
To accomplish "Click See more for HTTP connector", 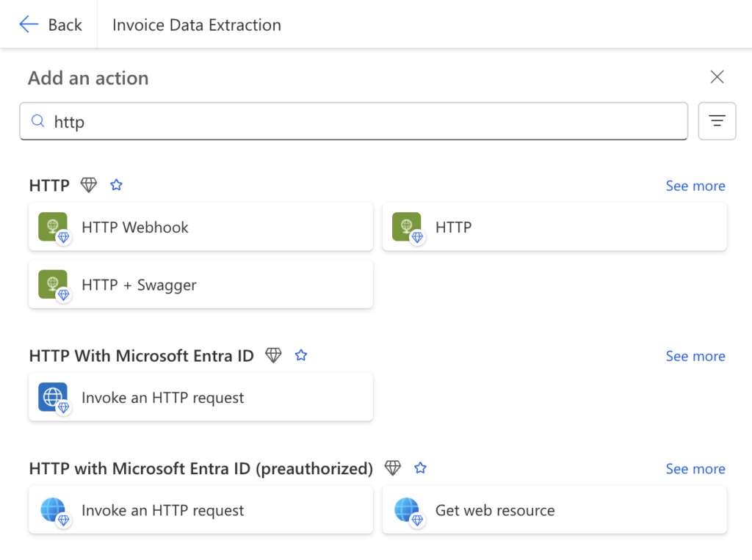I will point(695,186).
